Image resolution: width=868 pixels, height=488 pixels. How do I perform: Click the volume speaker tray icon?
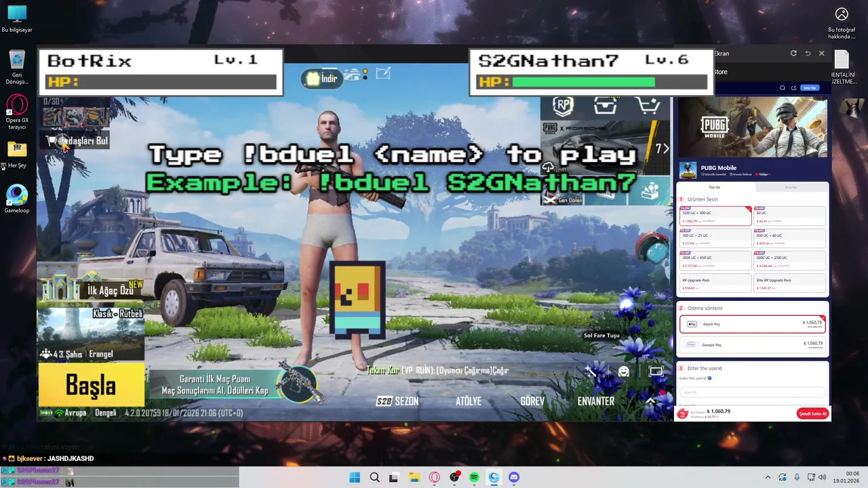tap(822, 477)
